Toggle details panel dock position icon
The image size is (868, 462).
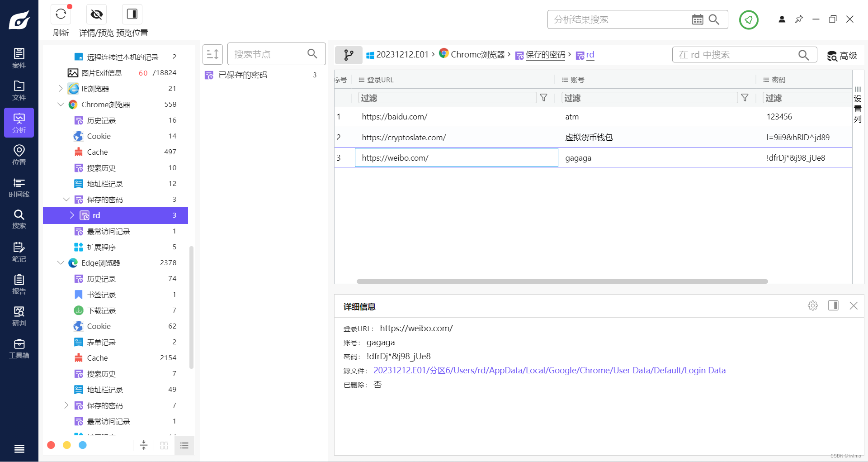pyautogui.click(x=833, y=305)
